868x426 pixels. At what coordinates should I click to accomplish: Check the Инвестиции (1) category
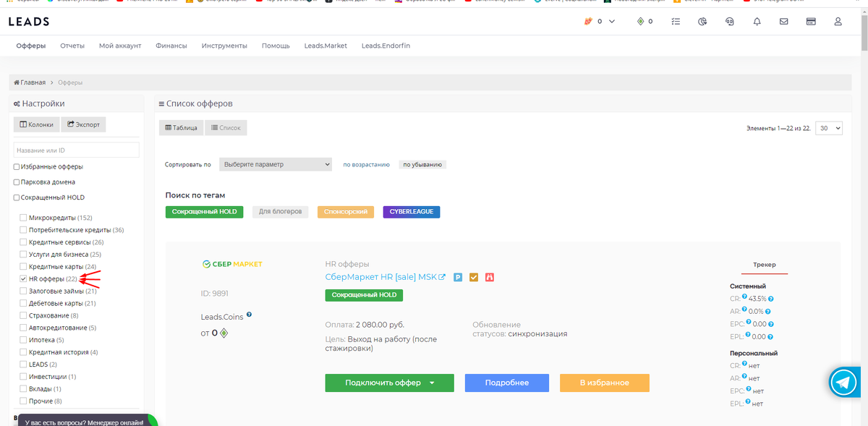[x=23, y=377]
